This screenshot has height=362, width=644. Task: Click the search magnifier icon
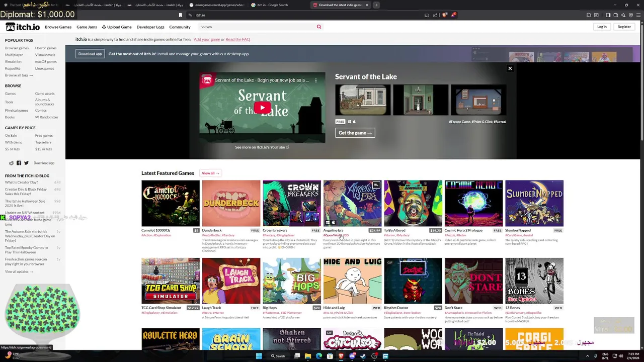tap(318, 27)
